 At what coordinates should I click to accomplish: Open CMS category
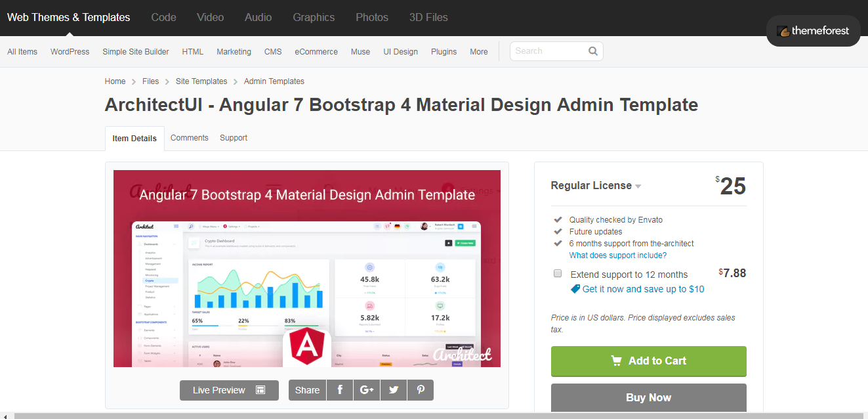[x=273, y=52]
